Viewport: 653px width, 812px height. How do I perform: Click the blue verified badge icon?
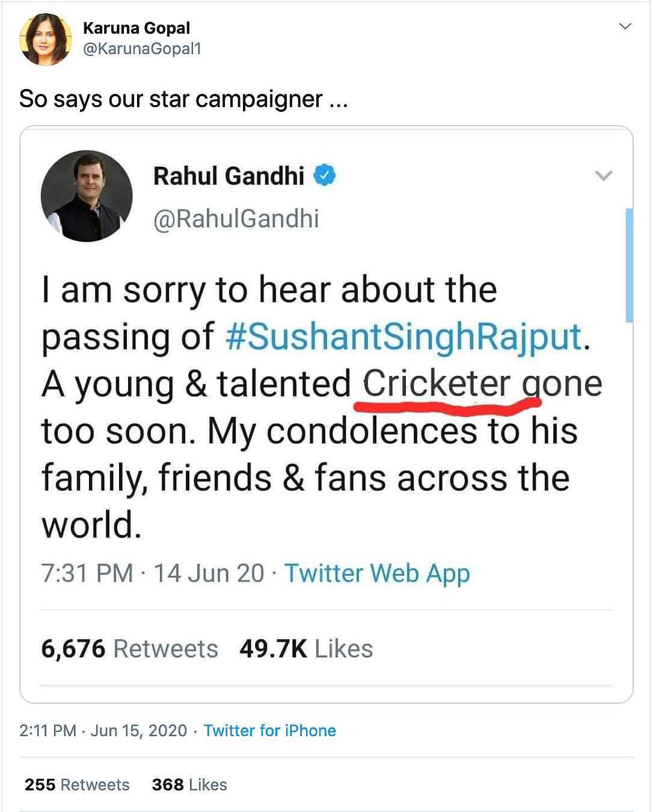[x=325, y=175]
